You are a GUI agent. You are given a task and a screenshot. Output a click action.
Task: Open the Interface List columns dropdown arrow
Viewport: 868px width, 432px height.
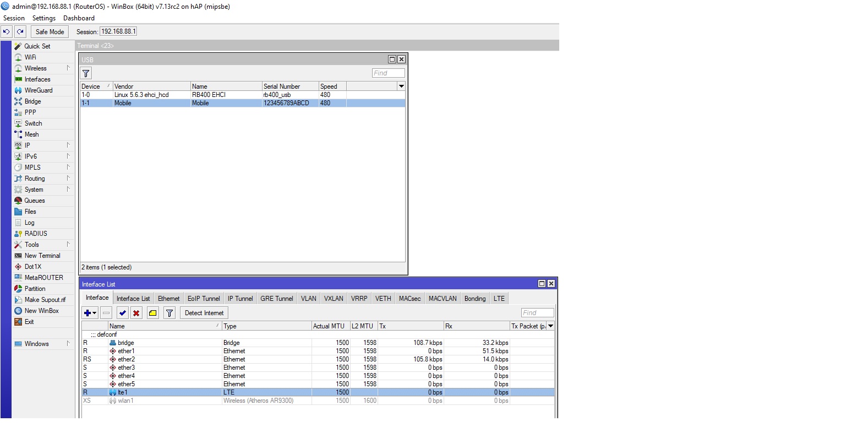(x=550, y=326)
